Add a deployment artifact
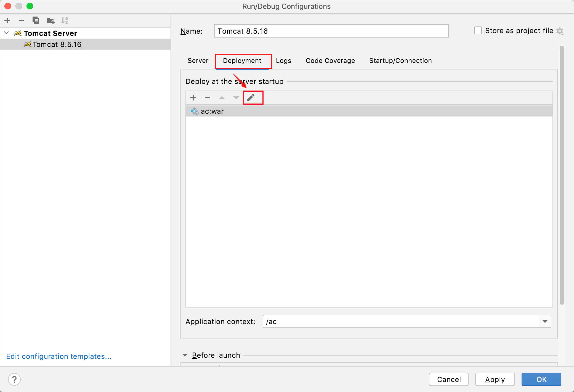This screenshot has width=574, height=392. pyautogui.click(x=193, y=98)
